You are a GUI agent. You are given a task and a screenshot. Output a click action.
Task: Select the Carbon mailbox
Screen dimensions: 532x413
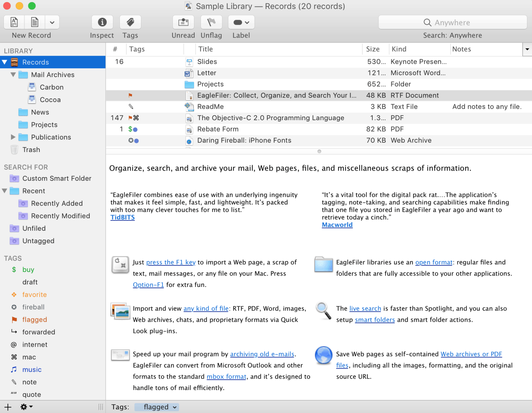(x=52, y=87)
